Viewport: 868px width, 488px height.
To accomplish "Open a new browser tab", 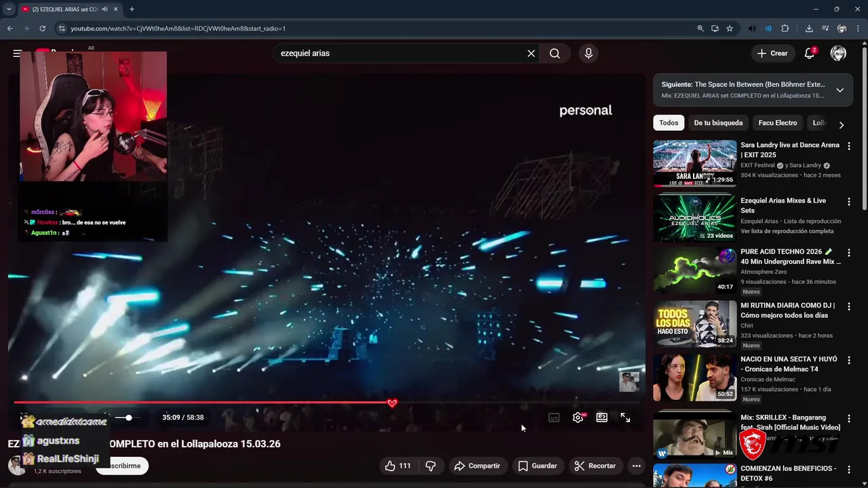I will point(132,9).
